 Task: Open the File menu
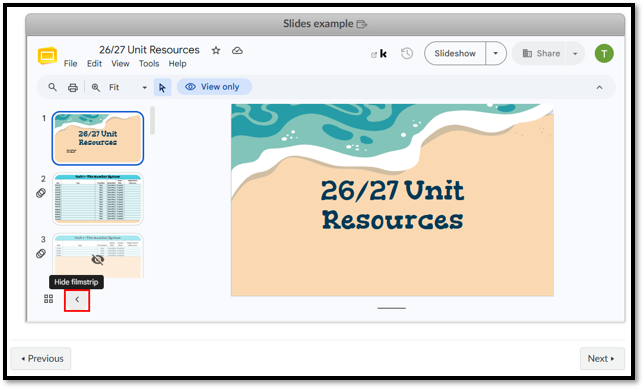70,64
